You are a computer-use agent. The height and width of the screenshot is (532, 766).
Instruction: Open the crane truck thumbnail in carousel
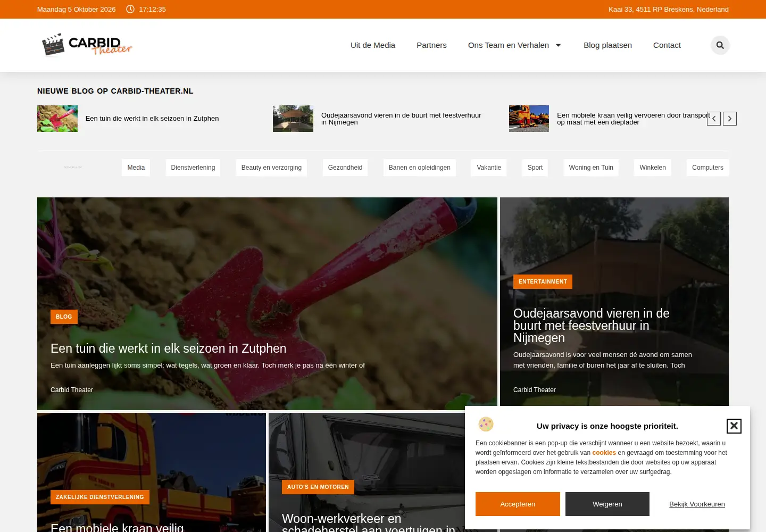click(x=529, y=119)
